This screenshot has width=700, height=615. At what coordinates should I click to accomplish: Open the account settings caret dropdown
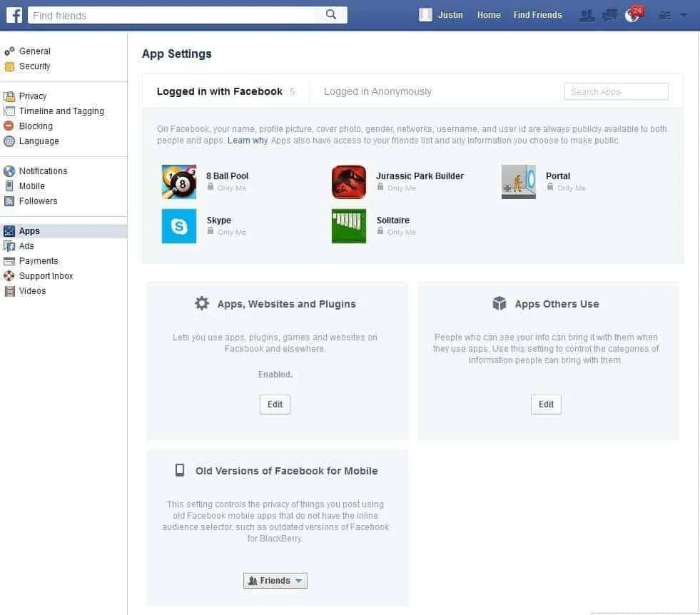pos(683,14)
